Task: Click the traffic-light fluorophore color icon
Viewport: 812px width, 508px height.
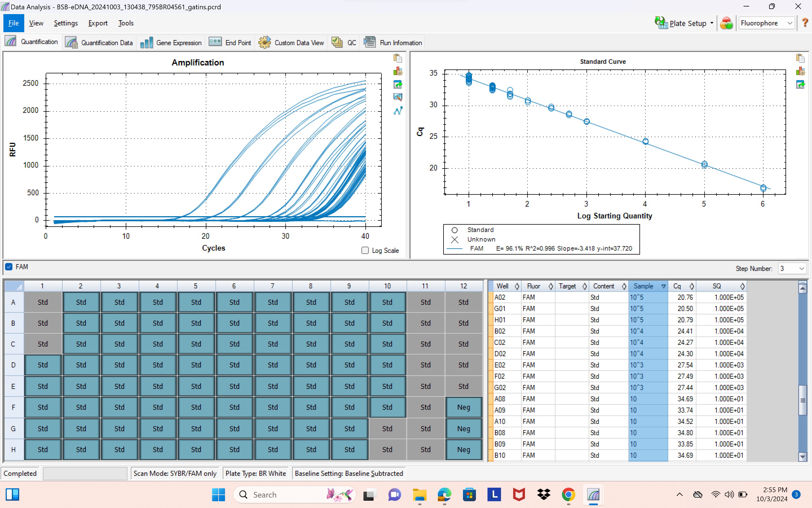Action: [727, 23]
